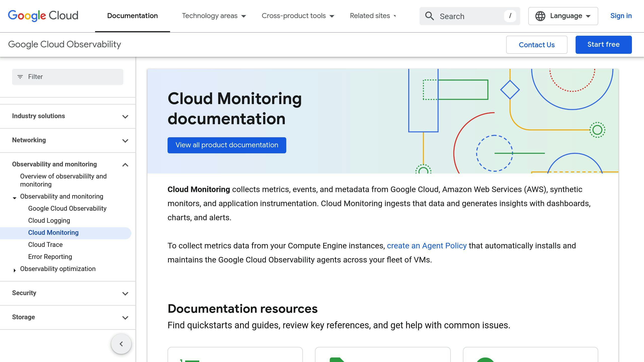
Task: Click the Start free button
Action: click(x=603, y=44)
